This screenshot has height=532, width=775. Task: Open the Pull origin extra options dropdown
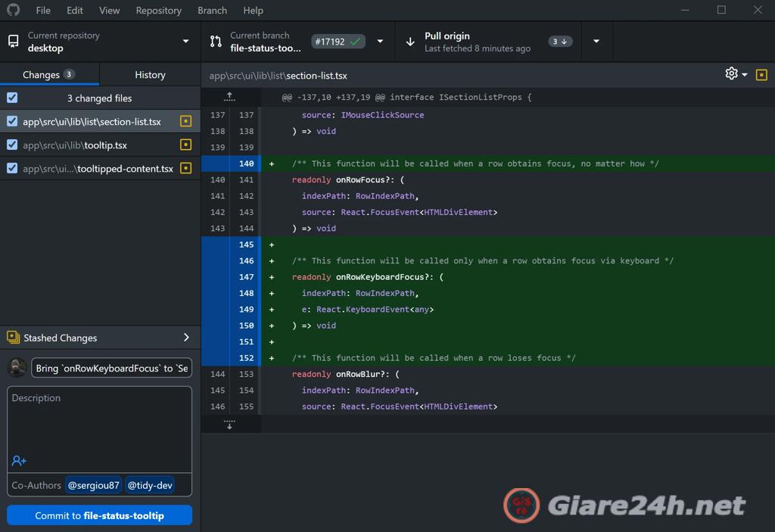click(596, 42)
